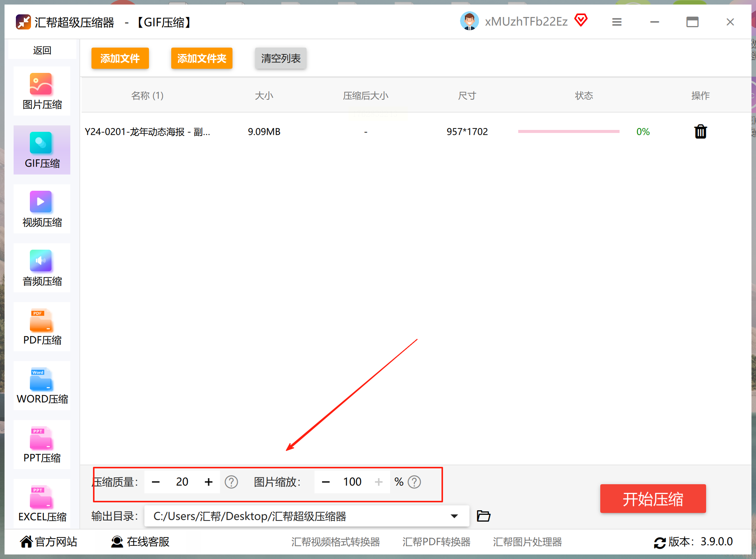Screen dimensions: 756x559
Task: Select the GIF压缩 tab in sidebar
Action: pyautogui.click(x=42, y=150)
